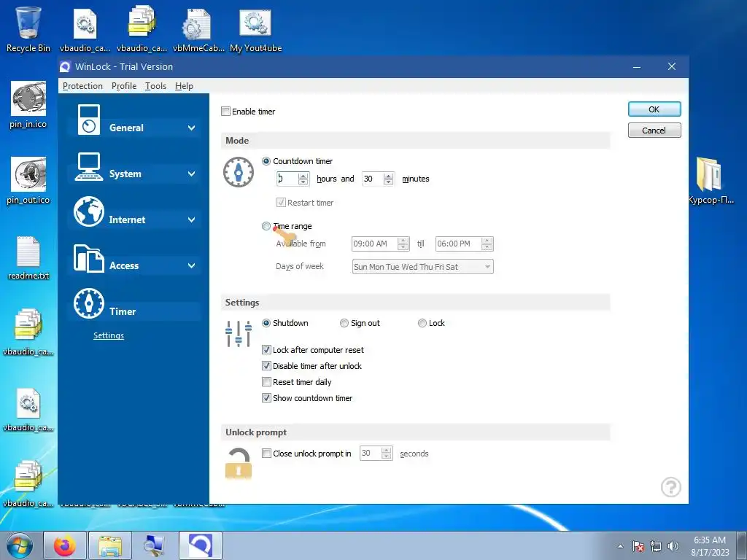This screenshot has height=560, width=747.
Task: Select Countdown timer radio button
Action: [266, 161]
